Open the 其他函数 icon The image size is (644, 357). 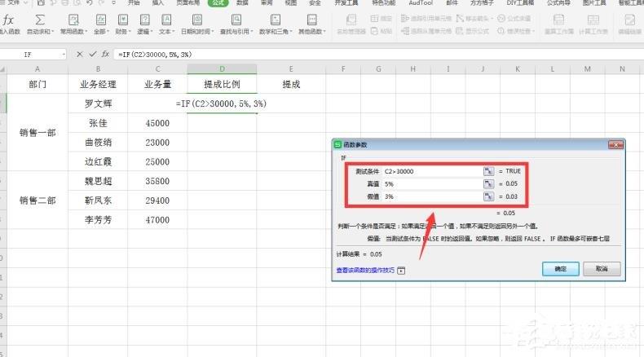point(311,20)
